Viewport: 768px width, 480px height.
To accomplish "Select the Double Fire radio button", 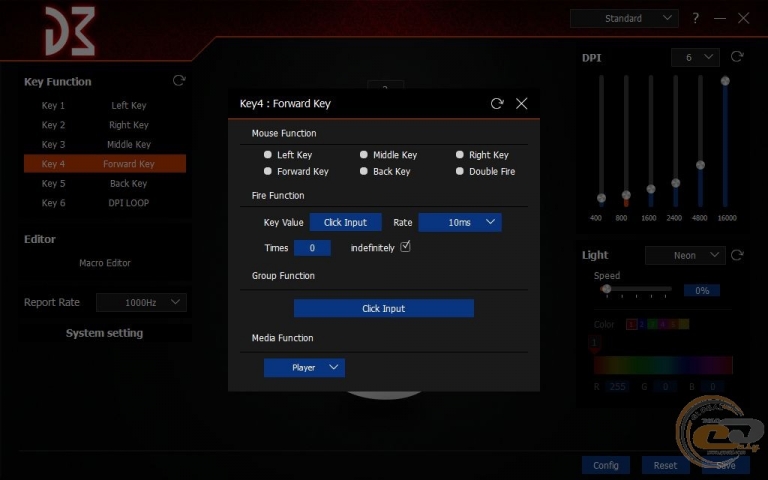I will click(459, 171).
